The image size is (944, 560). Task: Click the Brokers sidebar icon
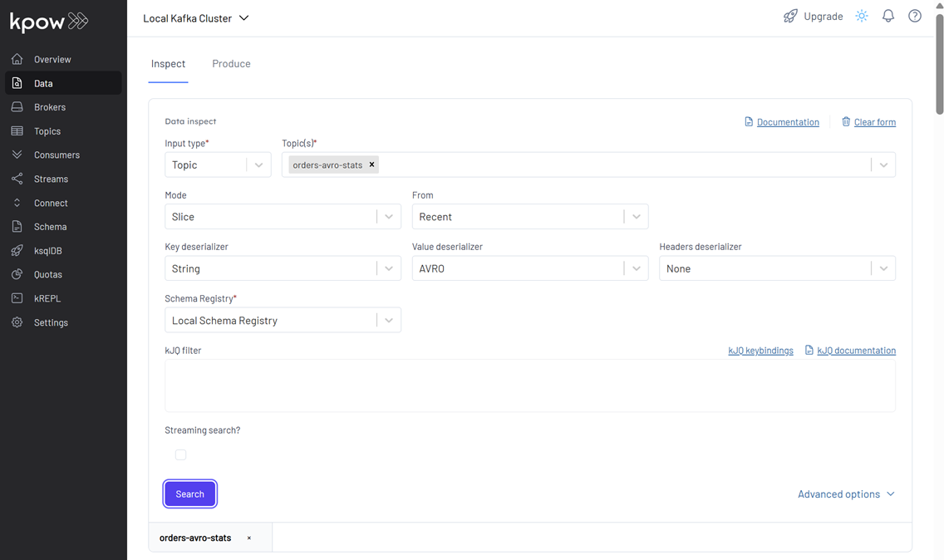(x=17, y=107)
